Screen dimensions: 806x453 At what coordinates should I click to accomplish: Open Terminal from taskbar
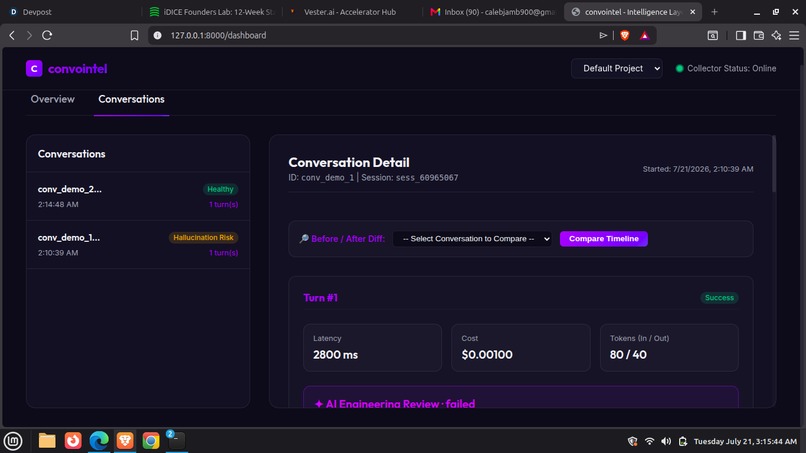176,441
